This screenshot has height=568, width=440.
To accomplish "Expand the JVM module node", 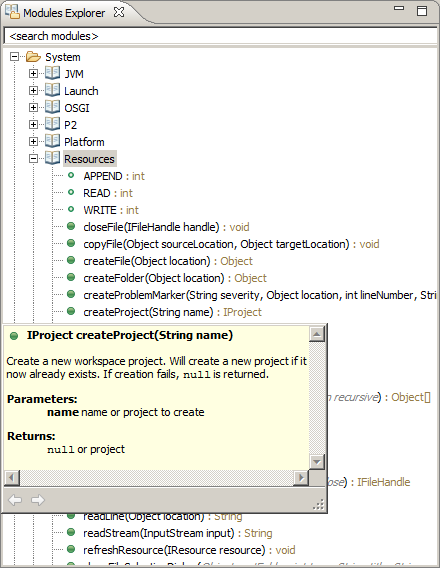I will click(33, 74).
